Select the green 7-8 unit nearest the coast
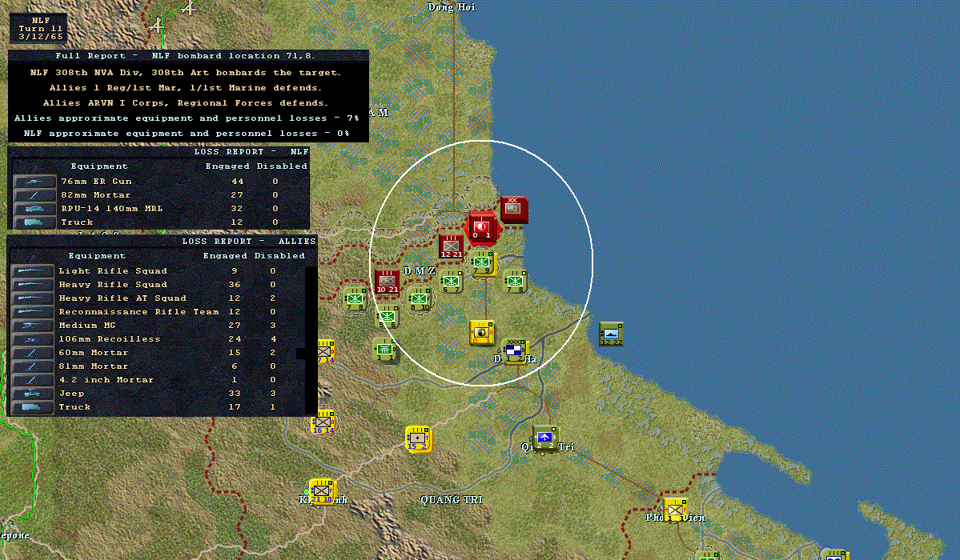Screen dimensions: 960x560 (x=515, y=282)
